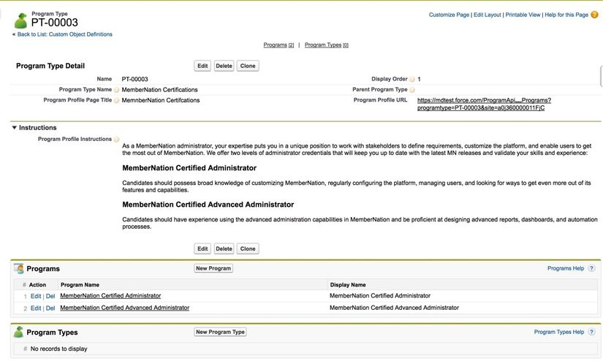This screenshot has width=603, height=364.
Task: Click the Display Order value '1'
Action: (420, 79)
